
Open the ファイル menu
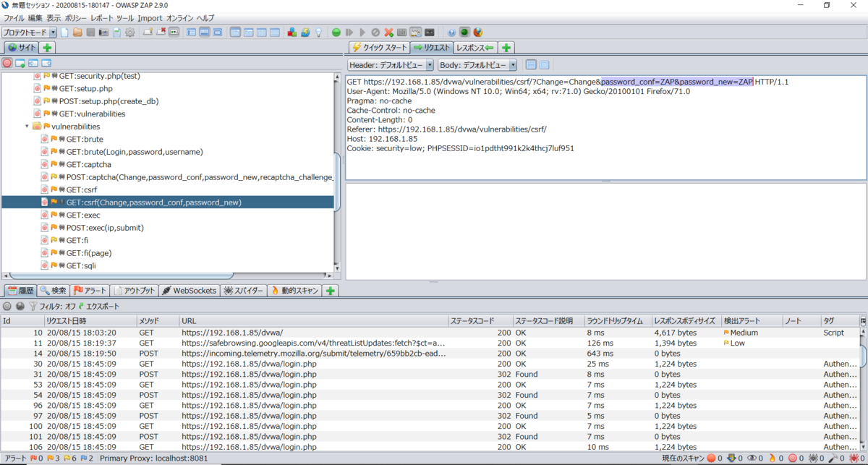coord(14,17)
